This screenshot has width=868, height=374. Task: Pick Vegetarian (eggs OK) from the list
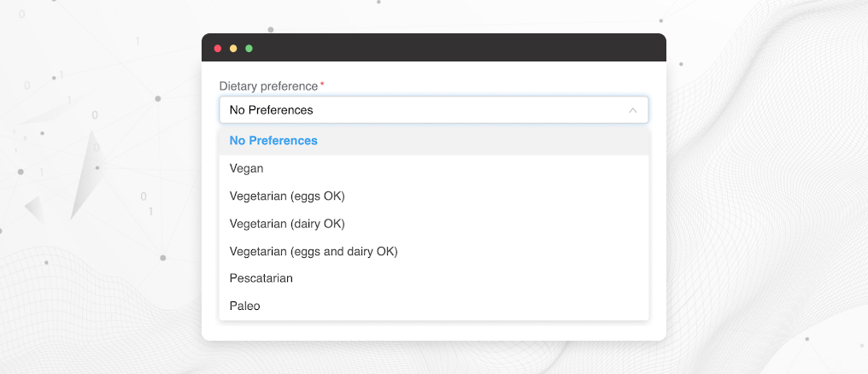pos(287,196)
